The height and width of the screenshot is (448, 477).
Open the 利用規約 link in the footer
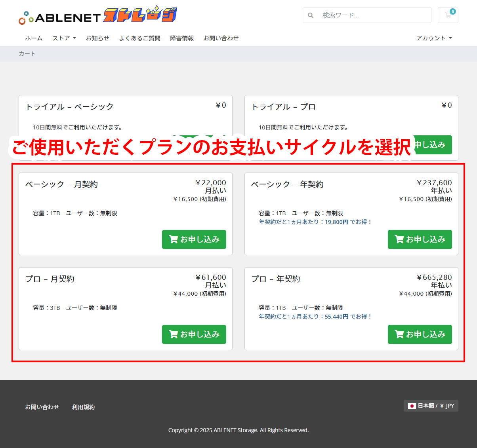click(83, 406)
